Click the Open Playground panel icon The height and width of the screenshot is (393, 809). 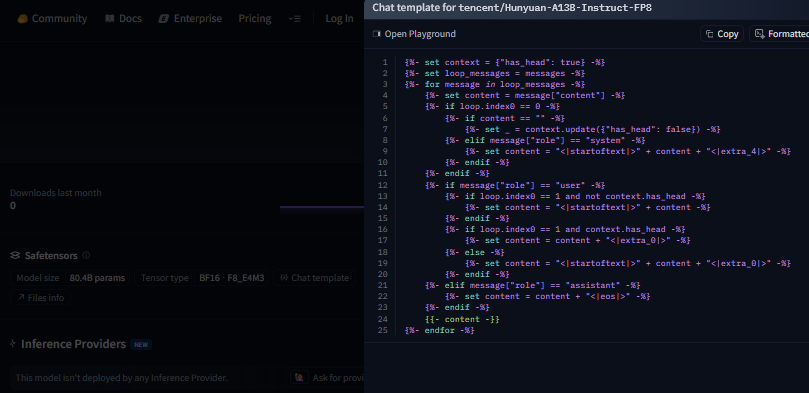point(376,34)
